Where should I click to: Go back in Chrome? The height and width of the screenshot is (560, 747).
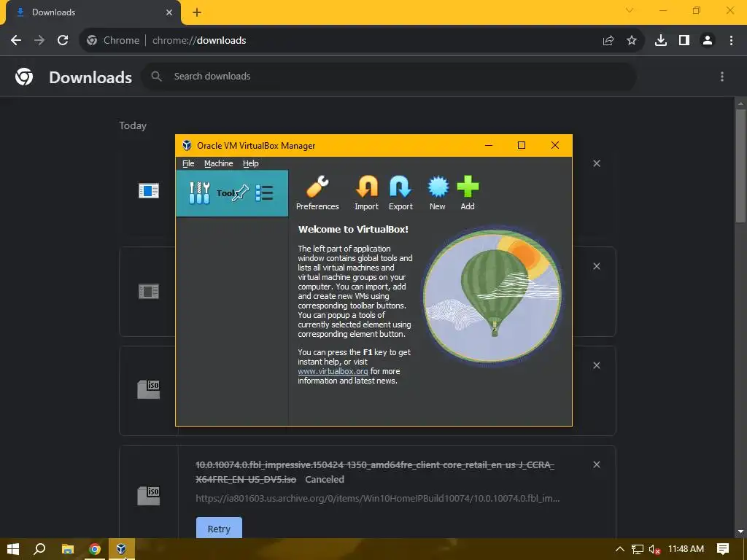(x=16, y=41)
